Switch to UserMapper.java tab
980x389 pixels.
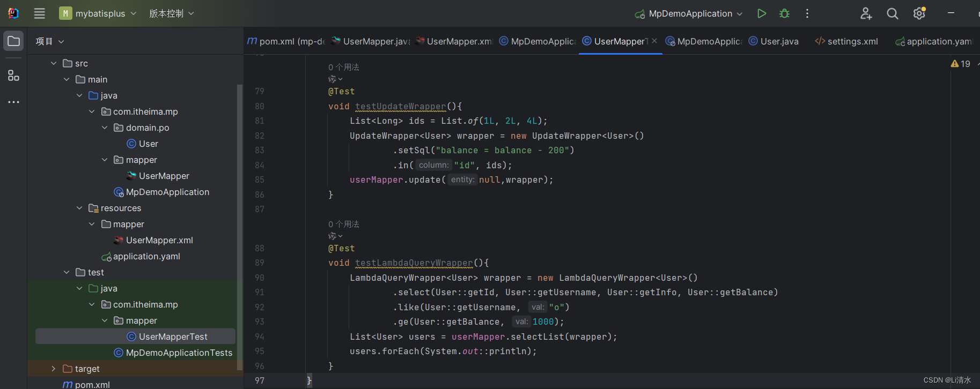coord(371,41)
